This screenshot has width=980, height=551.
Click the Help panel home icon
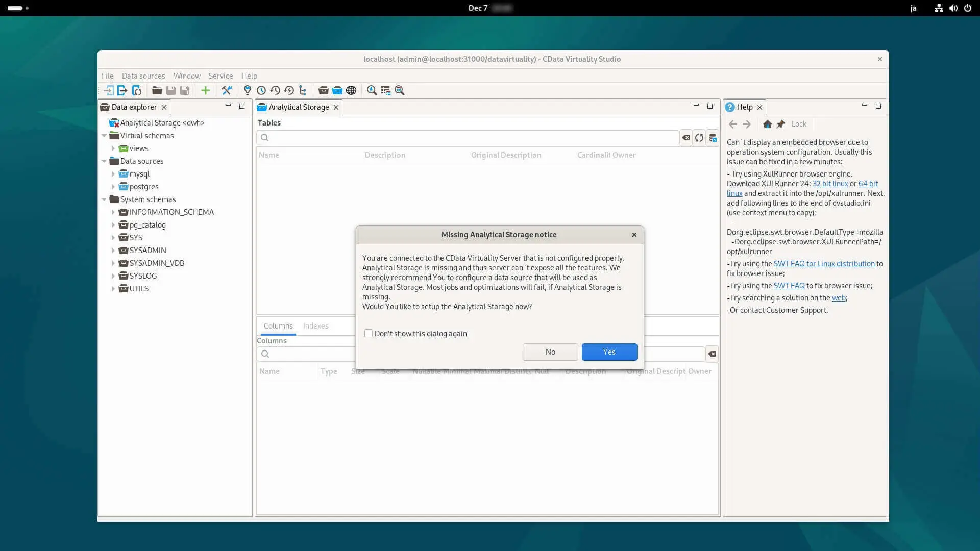[x=767, y=124]
